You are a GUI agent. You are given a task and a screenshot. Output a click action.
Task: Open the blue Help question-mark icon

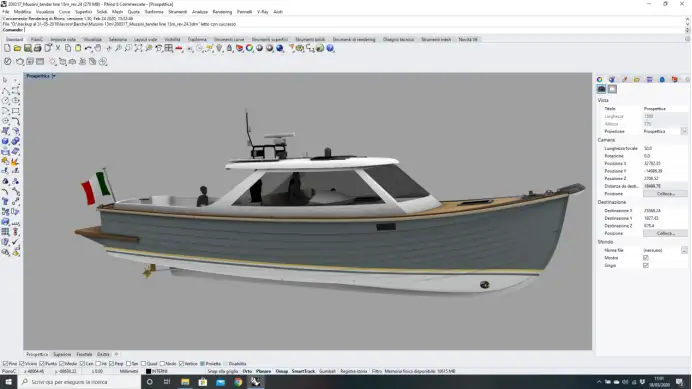click(x=330, y=49)
